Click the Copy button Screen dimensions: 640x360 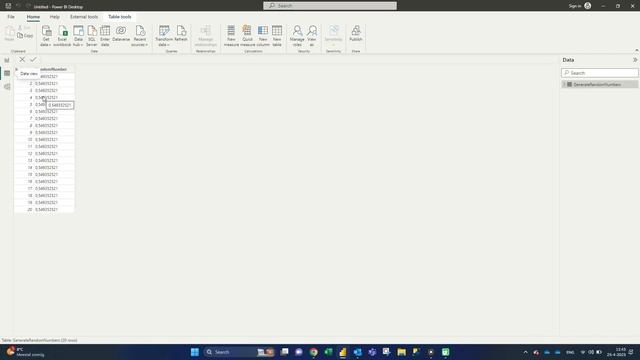(x=25, y=36)
